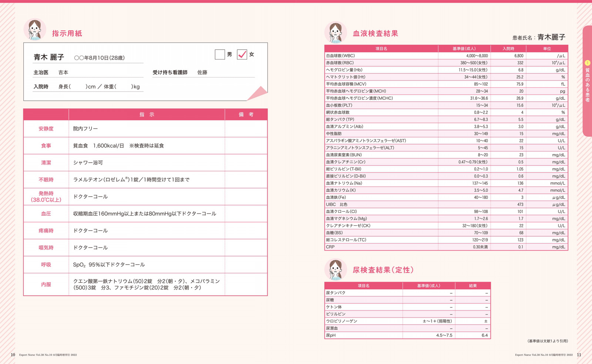This screenshot has height=364, width=592.
Task: Click the yellow number 1 badge on side tab
Action: tap(587, 63)
